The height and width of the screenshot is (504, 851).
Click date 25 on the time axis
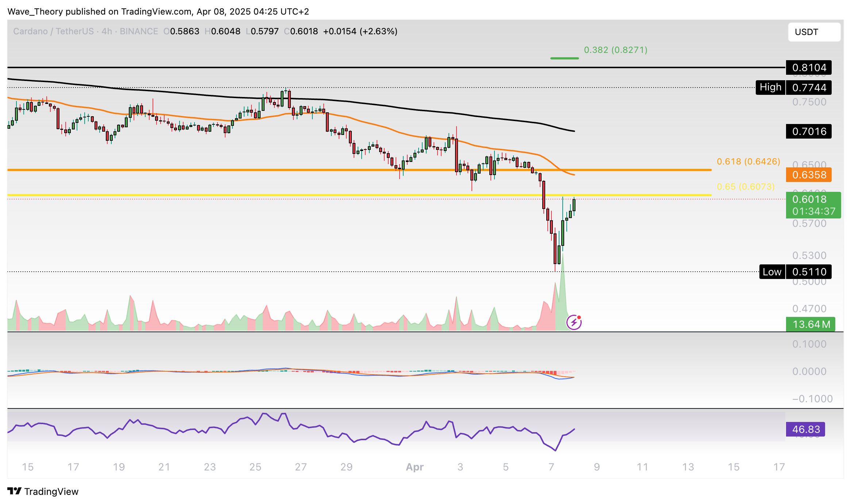pyautogui.click(x=255, y=467)
